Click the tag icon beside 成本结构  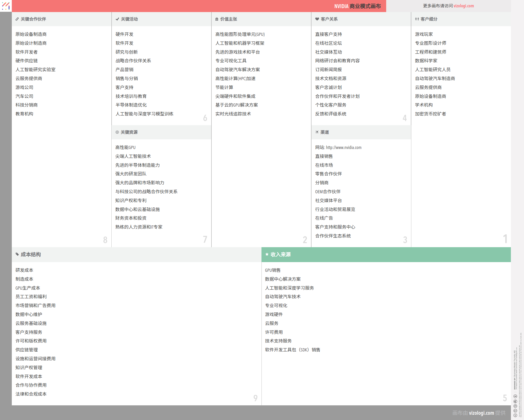[17, 254]
